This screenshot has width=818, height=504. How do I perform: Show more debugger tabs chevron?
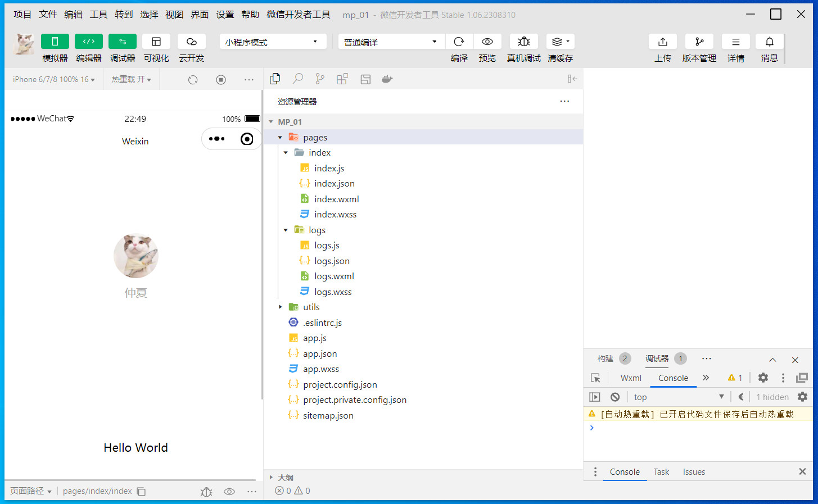pos(706,378)
